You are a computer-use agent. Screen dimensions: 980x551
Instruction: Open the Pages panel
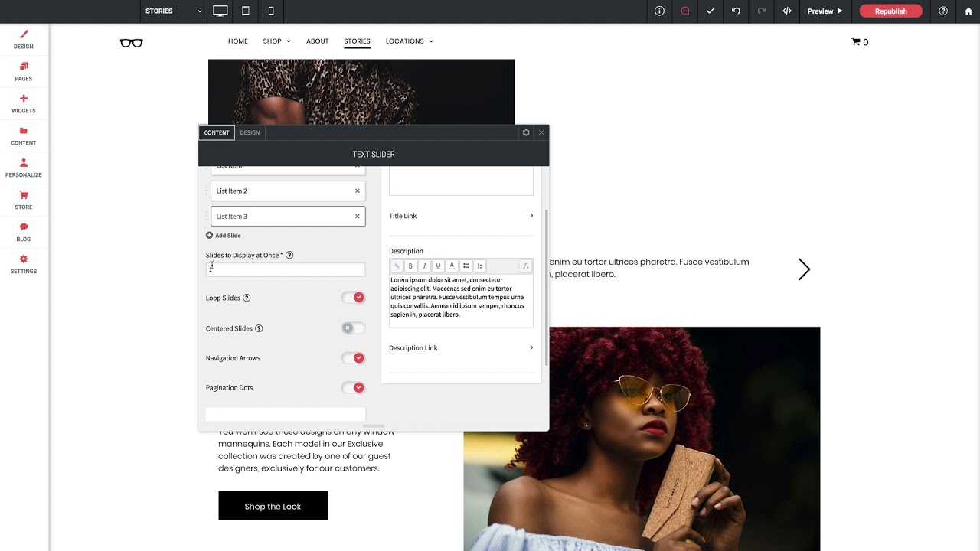24,71
